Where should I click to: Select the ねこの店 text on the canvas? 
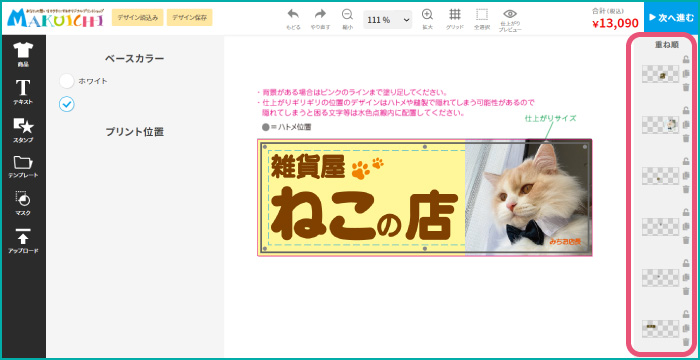(x=364, y=213)
